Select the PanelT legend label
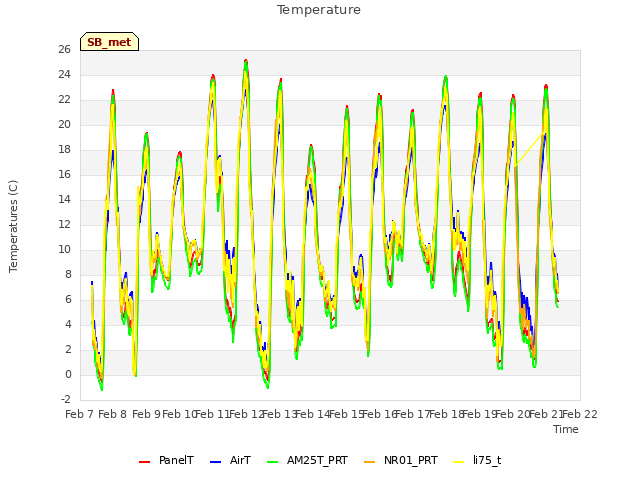Screen dimensions: 640x480 176,460
